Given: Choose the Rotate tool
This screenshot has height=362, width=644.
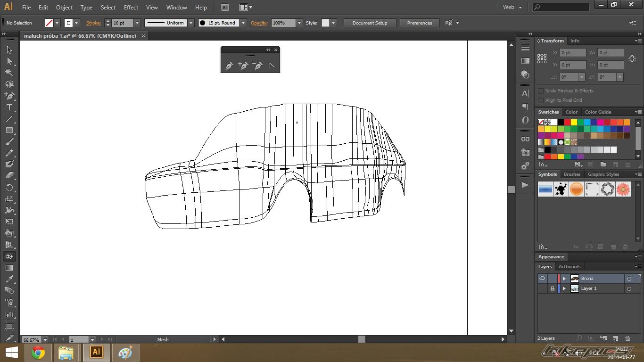Looking at the screenshot, I should tap(9, 188).
